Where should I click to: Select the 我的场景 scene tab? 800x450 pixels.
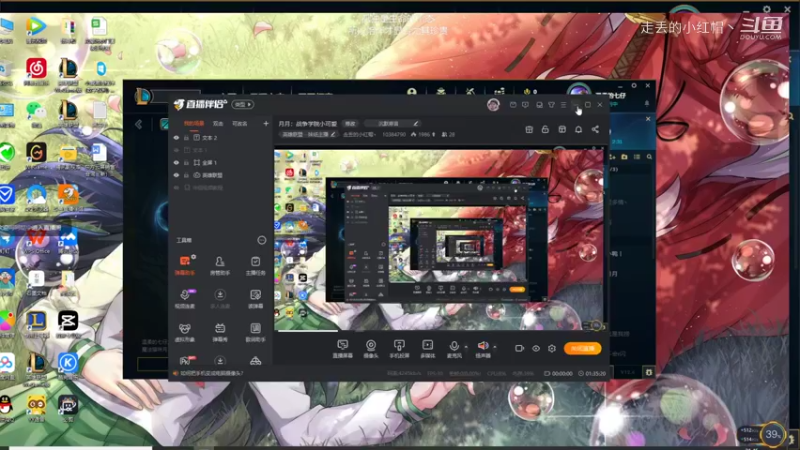coord(194,123)
